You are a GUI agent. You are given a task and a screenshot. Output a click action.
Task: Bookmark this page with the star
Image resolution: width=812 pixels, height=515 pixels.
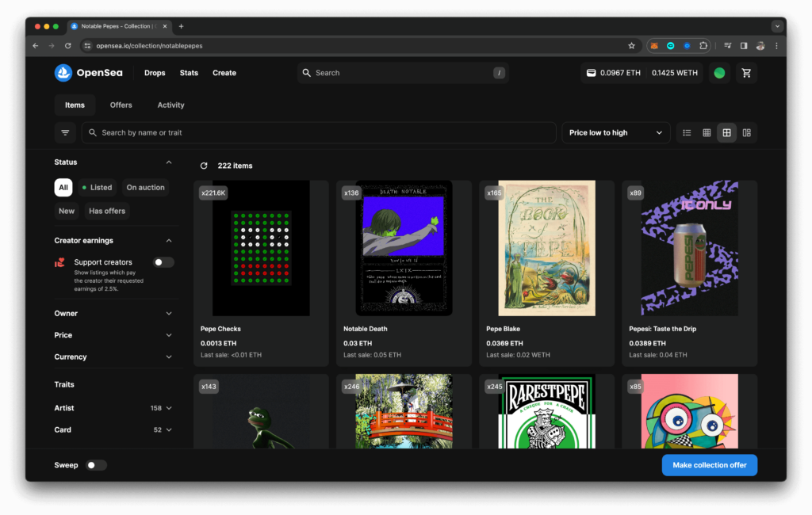[631, 45]
